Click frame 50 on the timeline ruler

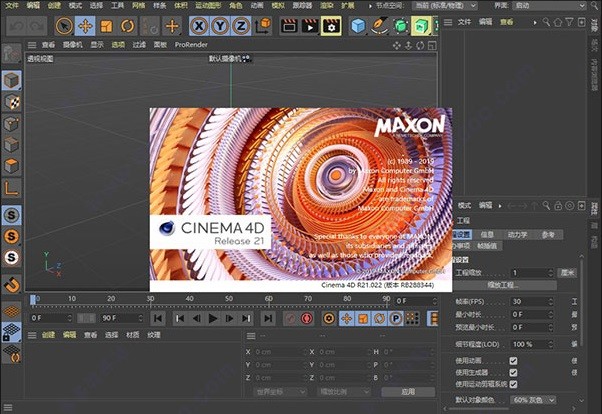229,299
